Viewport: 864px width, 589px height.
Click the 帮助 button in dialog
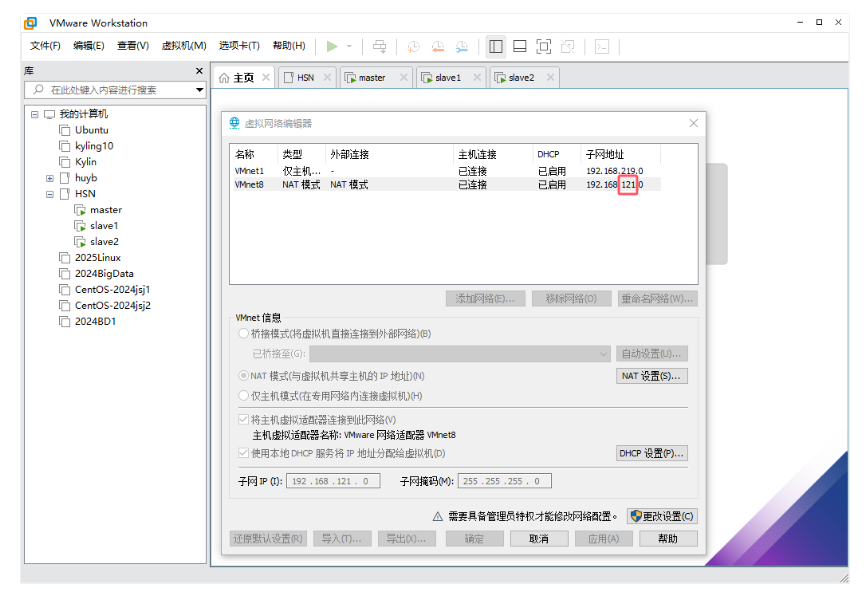coord(668,539)
